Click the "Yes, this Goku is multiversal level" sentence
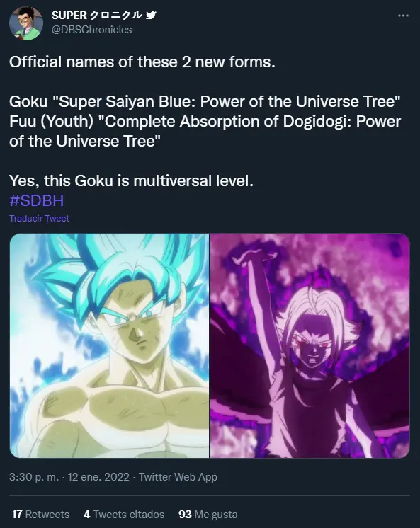The image size is (420, 528). click(131, 180)
